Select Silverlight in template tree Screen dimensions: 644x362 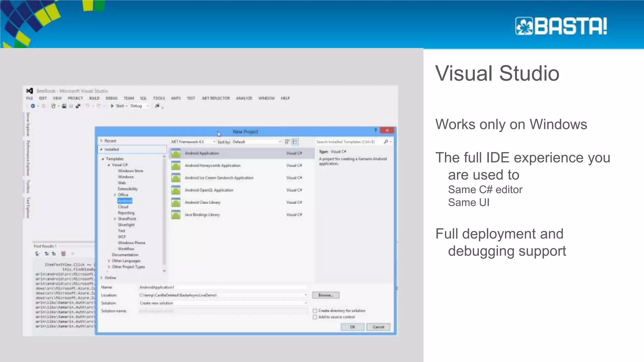pyautogui.click(x=126, y=225)
